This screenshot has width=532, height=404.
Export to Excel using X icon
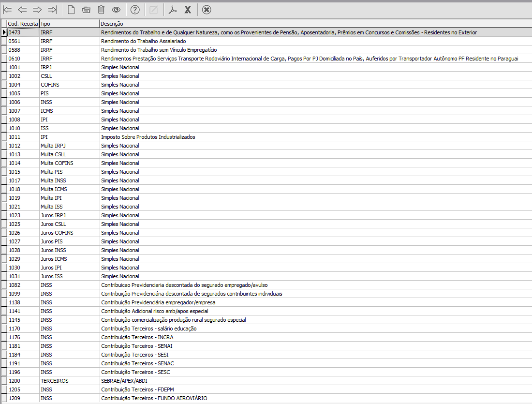coord(188,10)
